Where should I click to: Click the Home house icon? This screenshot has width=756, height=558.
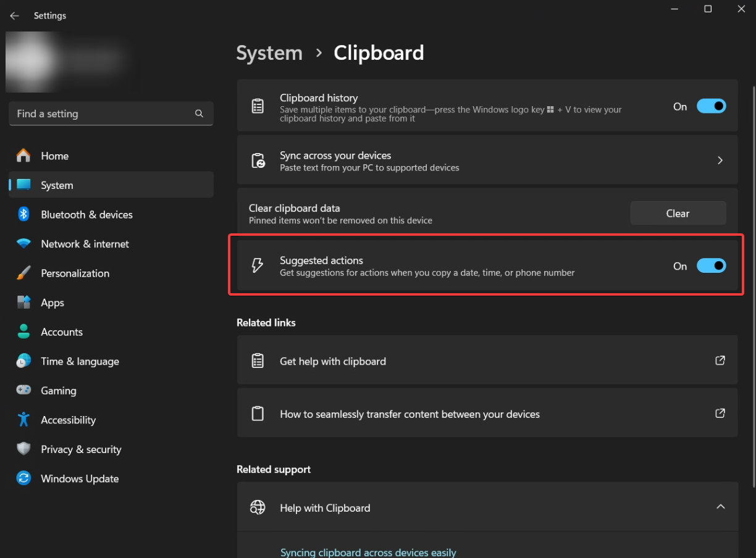point(23,156)
